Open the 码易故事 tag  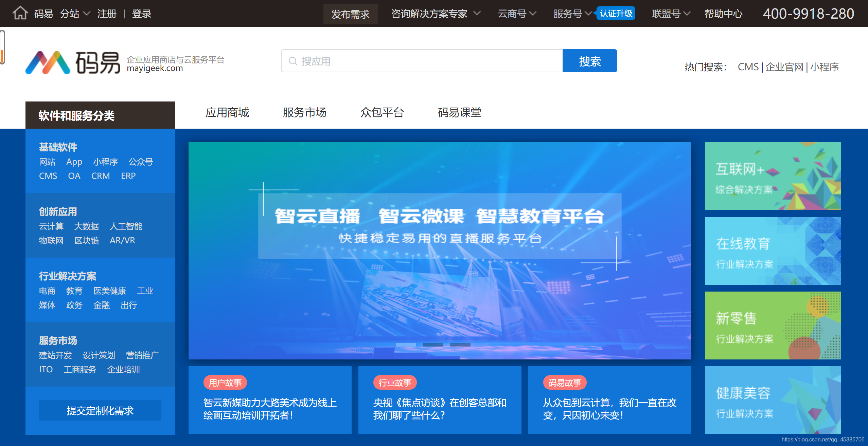565,383
